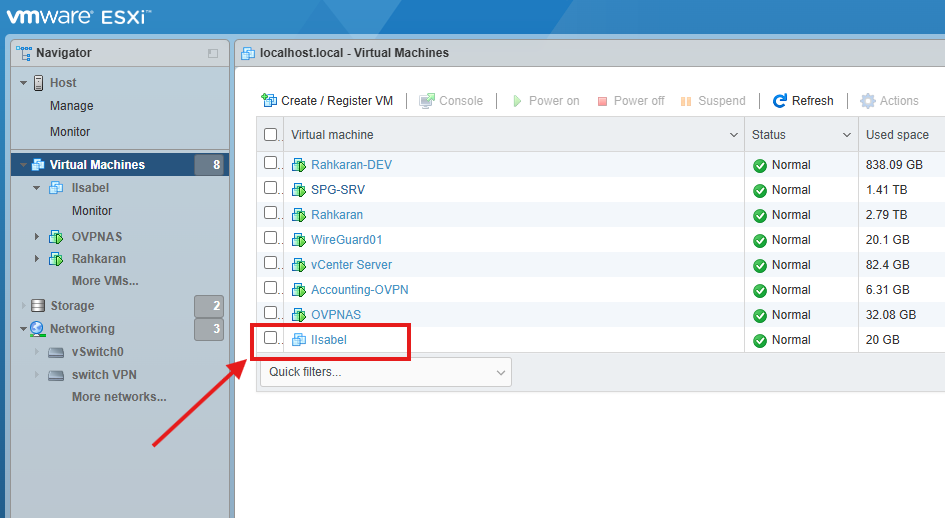Click the Networking globe icon
This screenshot has height=518, width=945.
(x=37, y=329)
